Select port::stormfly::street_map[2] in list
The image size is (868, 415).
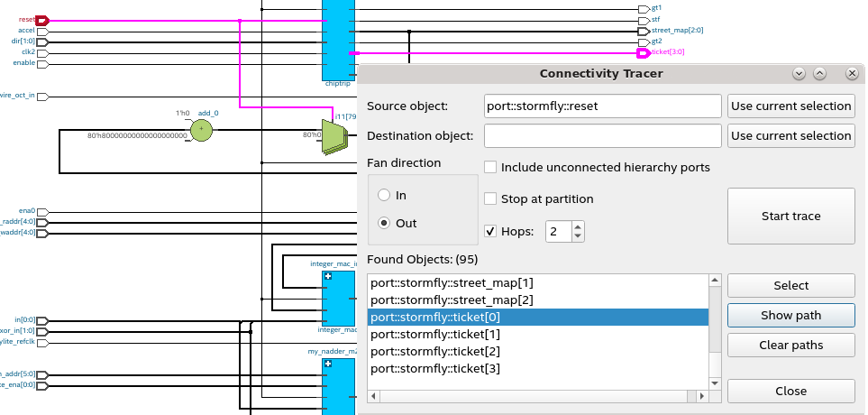(537, 300)
